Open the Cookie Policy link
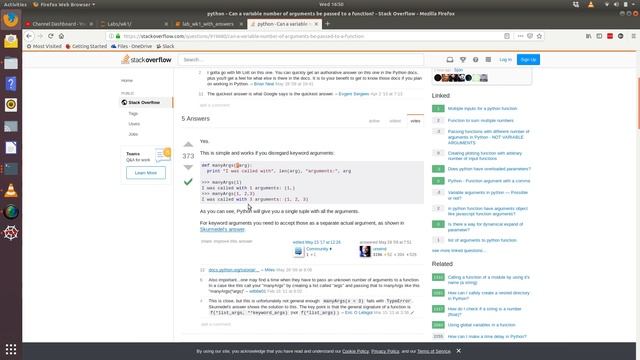The width and height of the screenshot is (640, 360). (x=355, y=351)
